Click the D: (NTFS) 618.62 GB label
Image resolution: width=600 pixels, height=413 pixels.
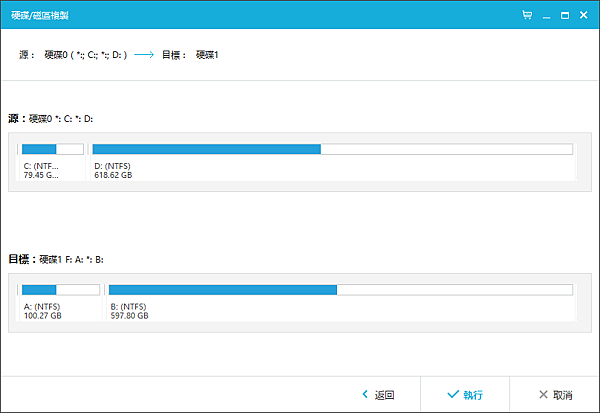point(113,169)
